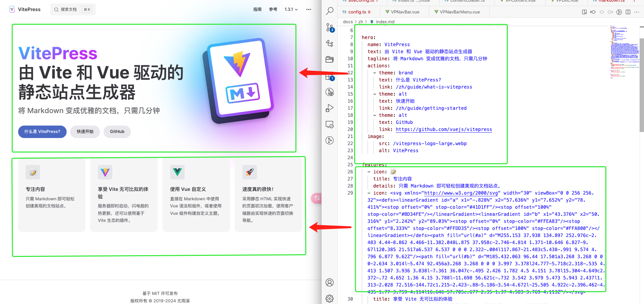Open editor More Actions ellipsis menu
The height and width of the screenshot is (304, 644).
637,12
